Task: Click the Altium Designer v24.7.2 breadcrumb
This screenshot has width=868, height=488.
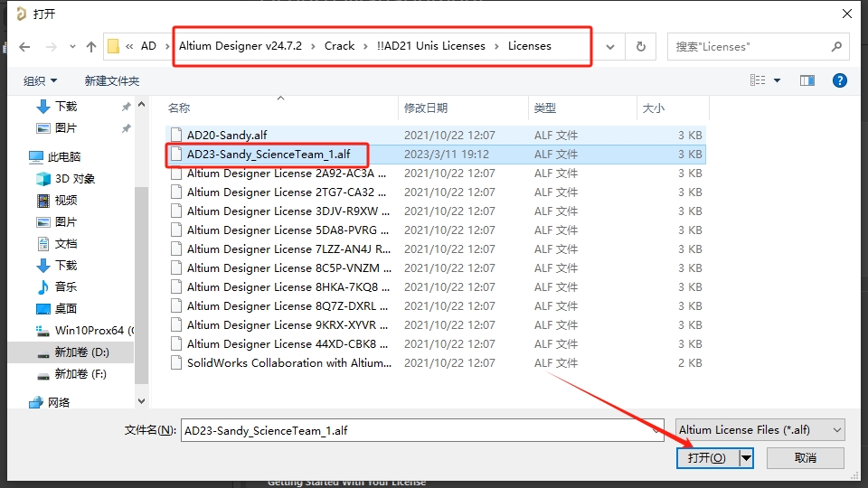Action: (241, 46)
